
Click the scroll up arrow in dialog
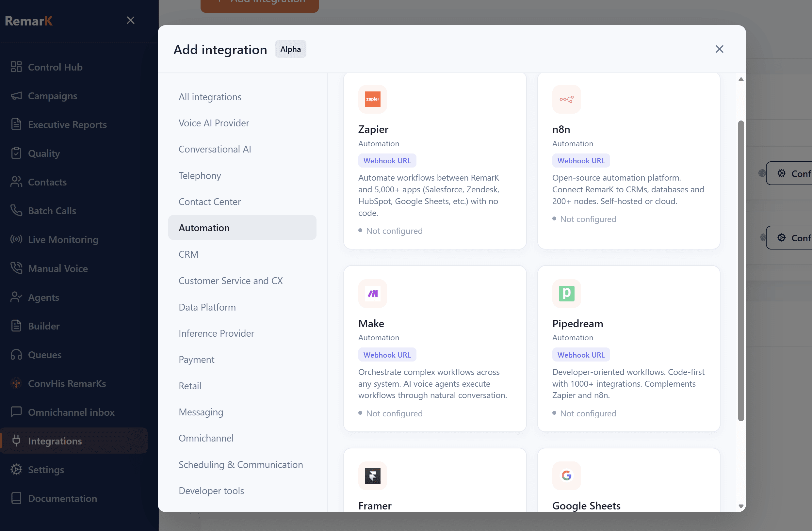click(x=741, y=79)
